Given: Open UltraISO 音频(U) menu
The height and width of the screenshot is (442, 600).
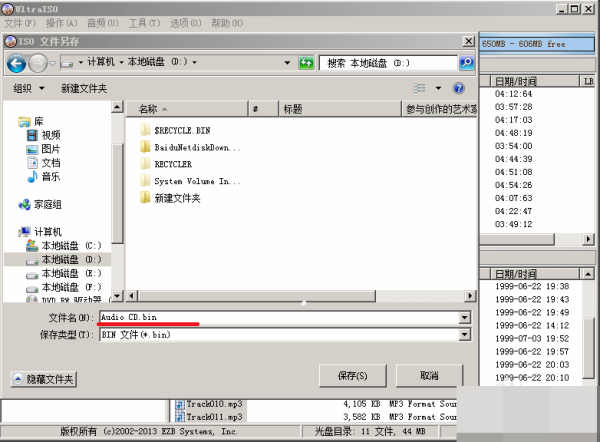Looking at the screenshot, I should pos(103,23).
